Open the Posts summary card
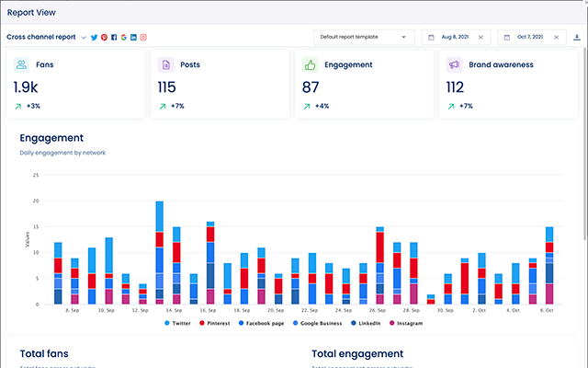The image size is (588, 368). (x=220, y=84)
